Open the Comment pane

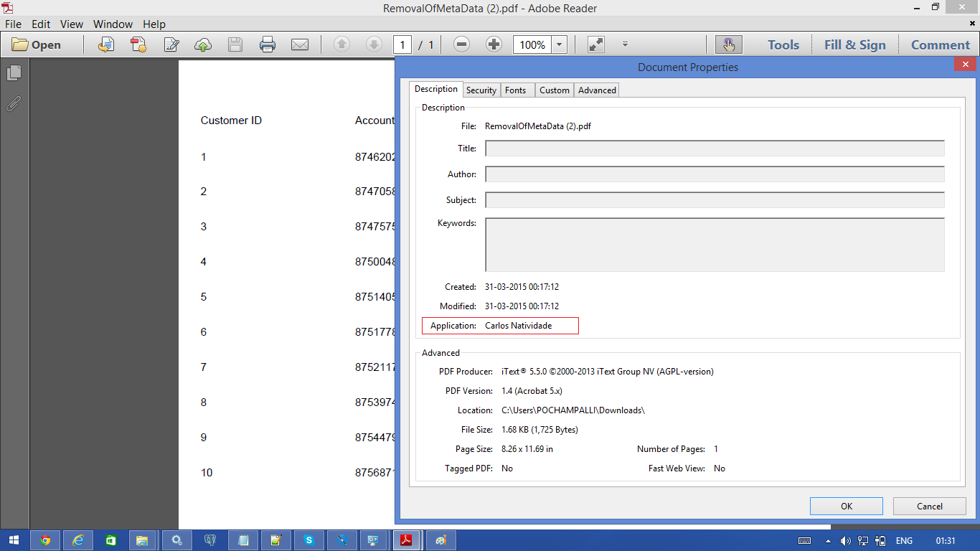(940, 44)
